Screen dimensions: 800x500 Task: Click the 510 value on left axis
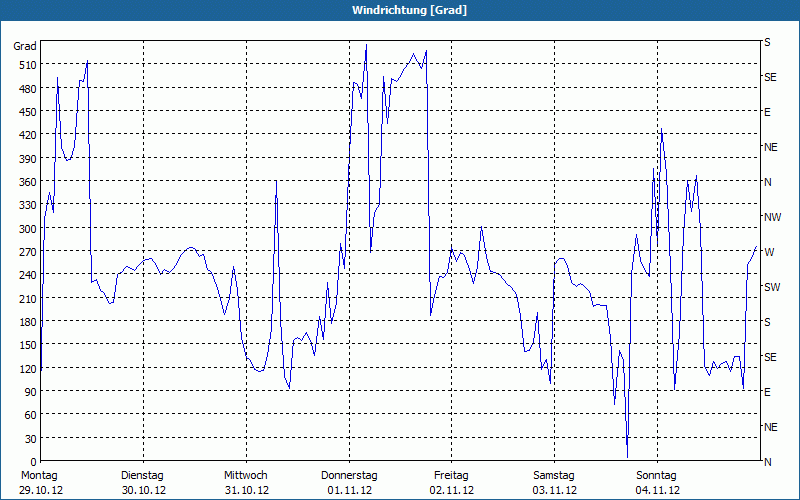28,65
